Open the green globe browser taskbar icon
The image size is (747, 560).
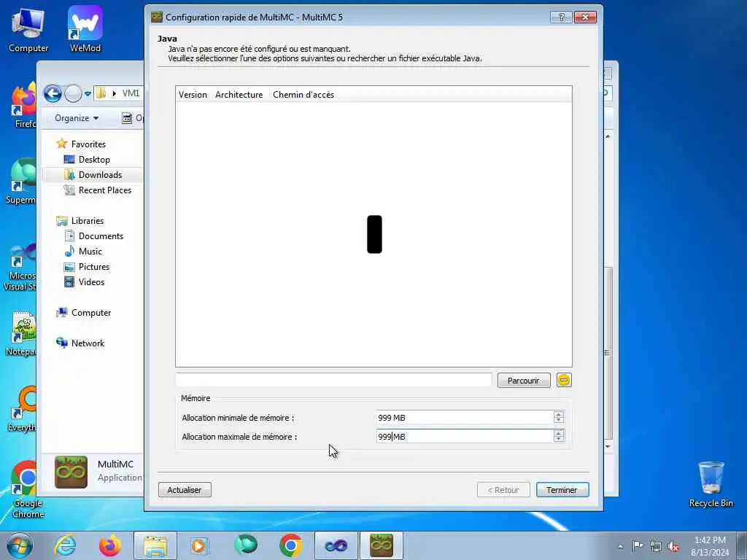click(x=245, y=545)
